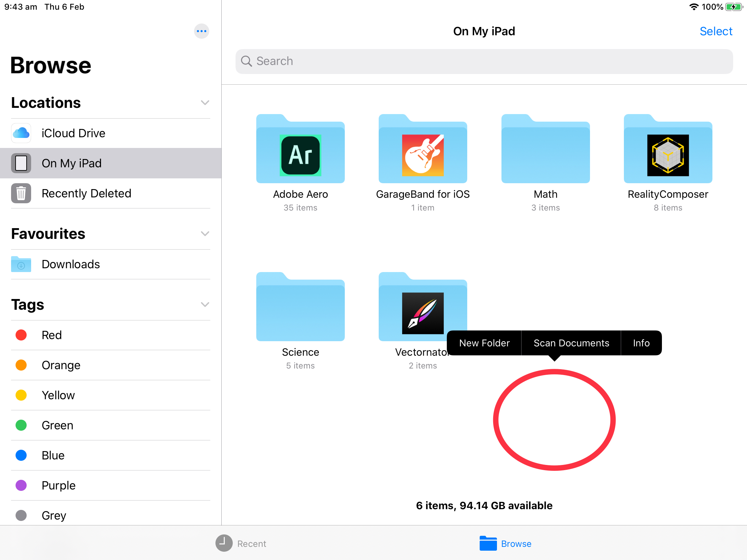Viewport: 747px width, 560px height.
Task: Open the Science folder
Action: click(x=301, y=307)
